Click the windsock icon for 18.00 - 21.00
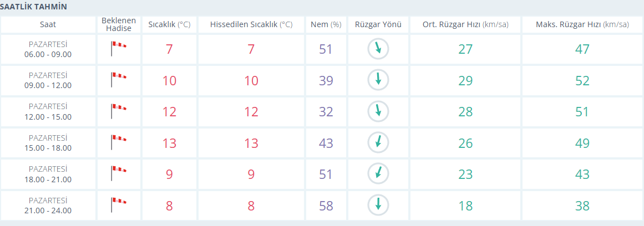Image resolution: width=644 pixels, height=226 pixels. point(119,174)
